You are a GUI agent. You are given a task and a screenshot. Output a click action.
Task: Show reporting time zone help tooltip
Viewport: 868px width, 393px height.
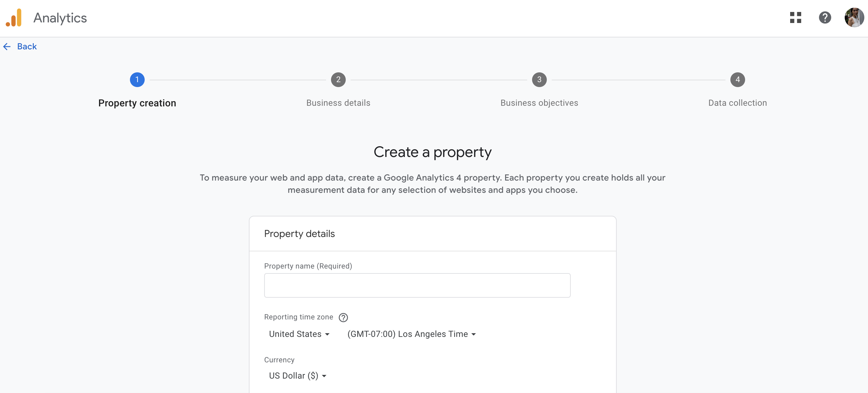click(343, 317)
